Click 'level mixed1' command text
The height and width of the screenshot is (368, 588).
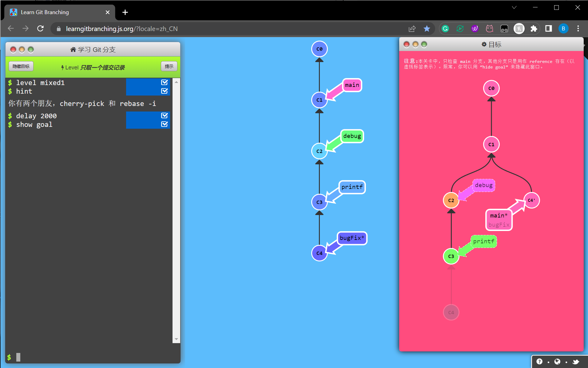click(40, 83)
